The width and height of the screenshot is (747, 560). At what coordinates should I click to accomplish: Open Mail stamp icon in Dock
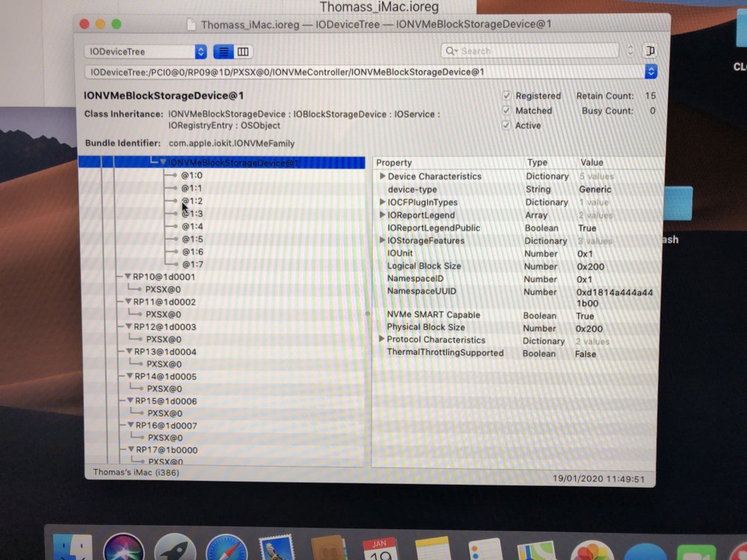click(277, 547)
